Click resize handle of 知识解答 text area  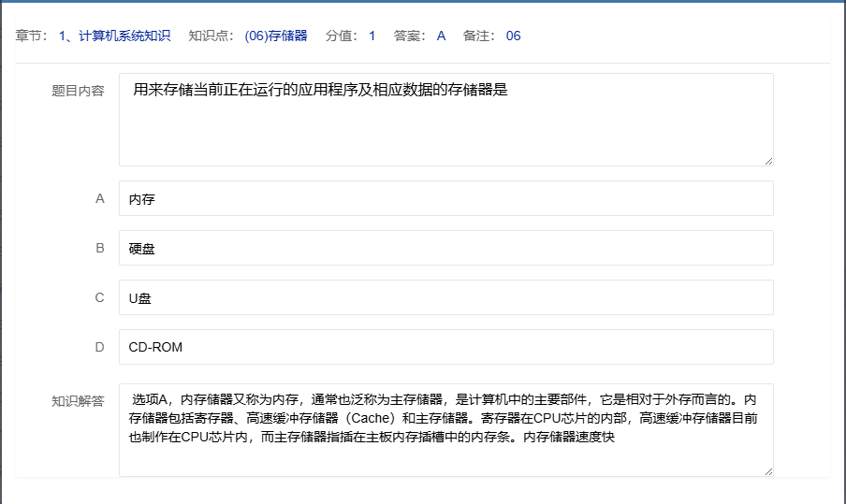[x=768, y=471]
